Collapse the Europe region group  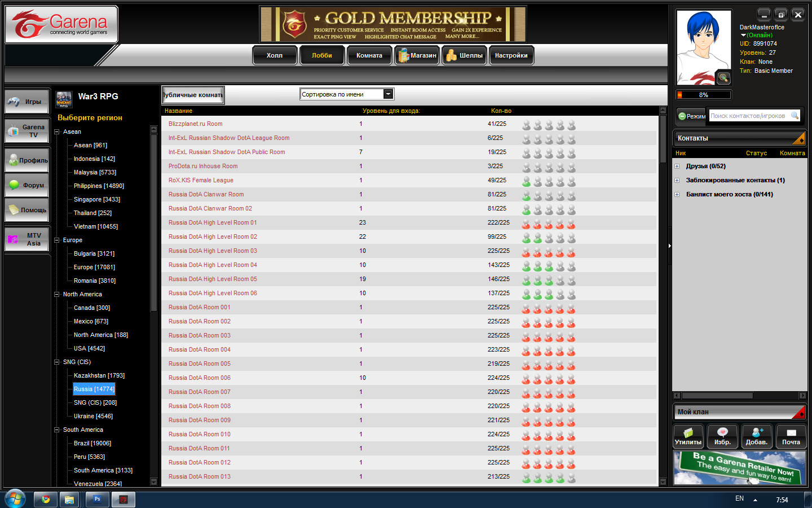pos(57,240)
